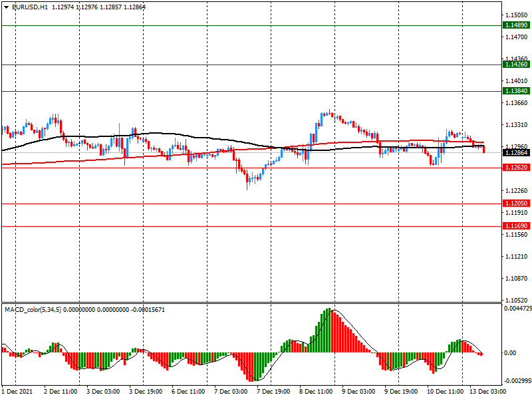Screen dimensions: 532x399
Task: Click the 1.10520 price scale value
Action: 517,301
